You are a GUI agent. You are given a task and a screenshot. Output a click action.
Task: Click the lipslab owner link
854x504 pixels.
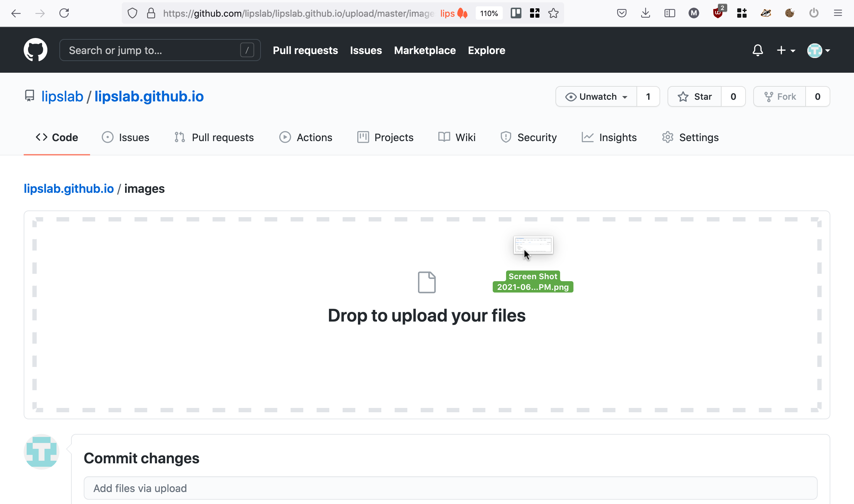(x=62, y=96)
